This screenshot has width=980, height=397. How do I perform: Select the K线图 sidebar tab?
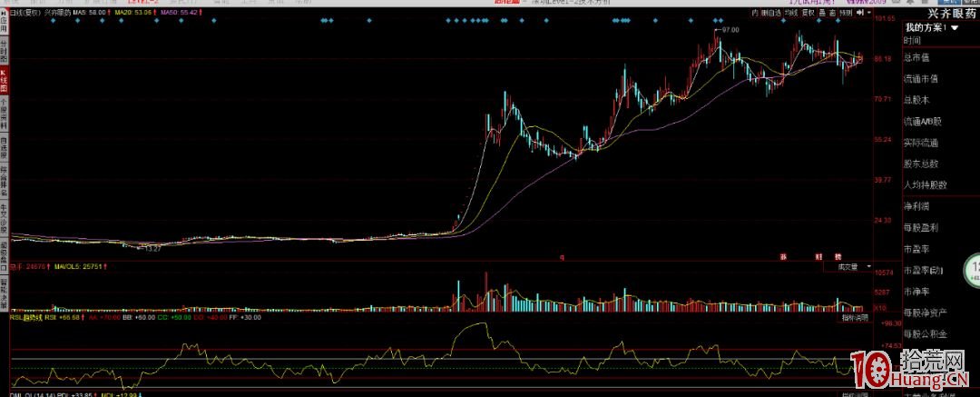tap(4, 80)
